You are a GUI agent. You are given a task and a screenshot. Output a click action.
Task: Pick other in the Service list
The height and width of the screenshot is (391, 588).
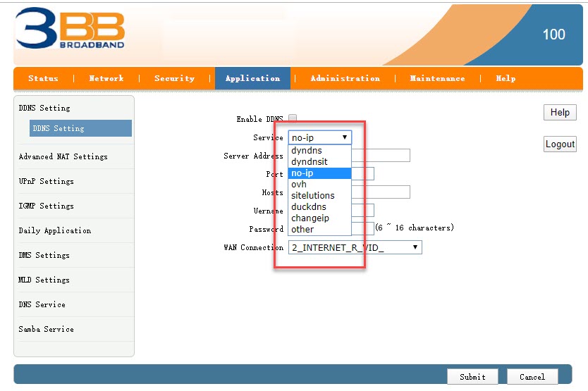[319, 229]
